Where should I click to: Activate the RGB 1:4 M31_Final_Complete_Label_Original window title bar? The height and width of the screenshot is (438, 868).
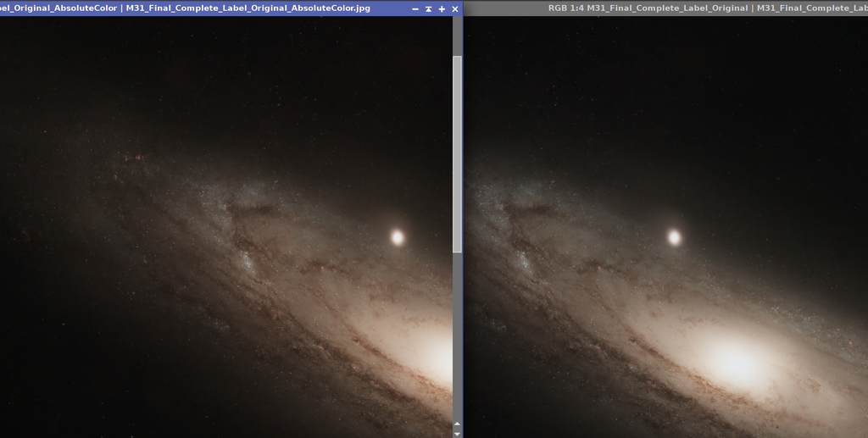click(665, 8)
